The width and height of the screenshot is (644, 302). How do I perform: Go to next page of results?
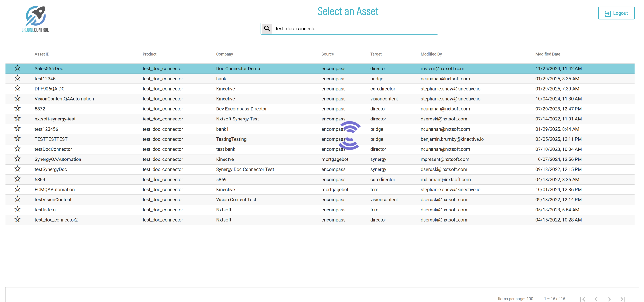(609, 299)
